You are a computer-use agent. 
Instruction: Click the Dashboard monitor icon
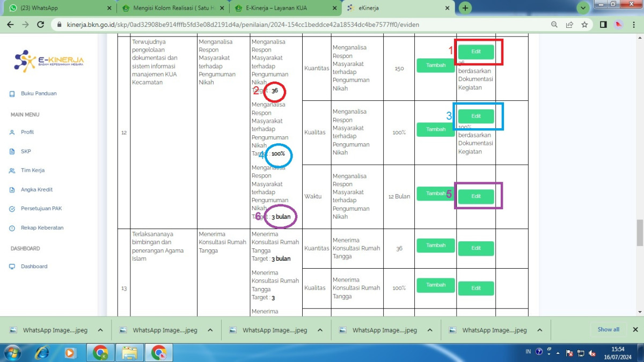pos(12,267)
